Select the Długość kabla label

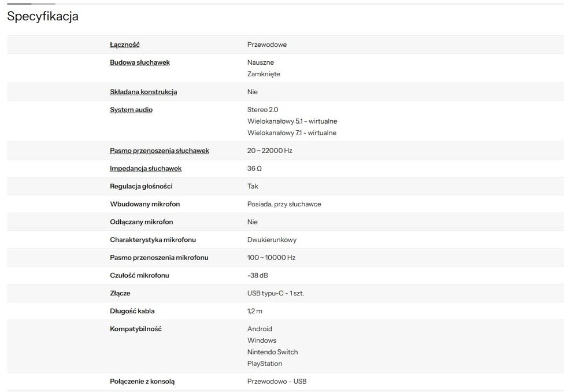[132, 311]
